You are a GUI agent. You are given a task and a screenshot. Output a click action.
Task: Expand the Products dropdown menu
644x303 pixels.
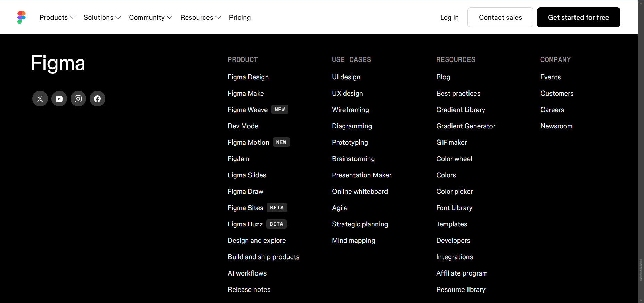coord(57,17)
